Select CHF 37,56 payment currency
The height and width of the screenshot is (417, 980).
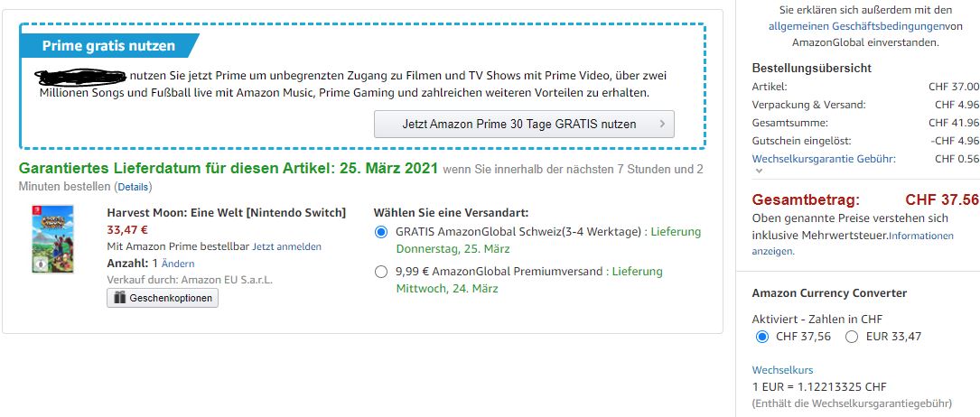(x=761, y=337)
